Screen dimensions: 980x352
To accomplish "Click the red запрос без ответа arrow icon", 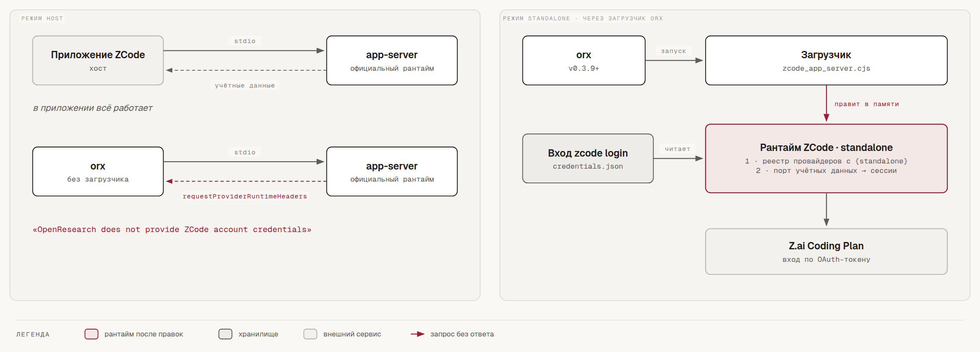I will tap(418, 334).
